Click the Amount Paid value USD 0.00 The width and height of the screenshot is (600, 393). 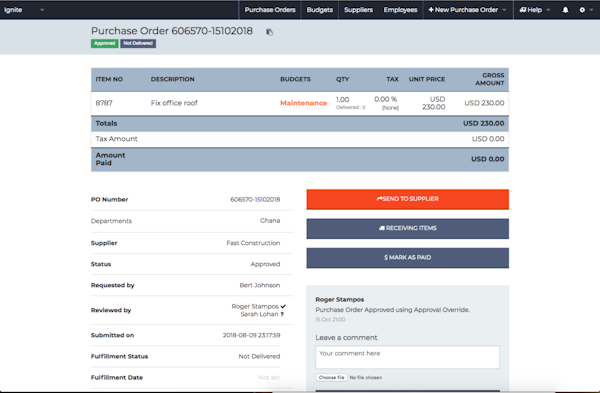click(488, 159)
